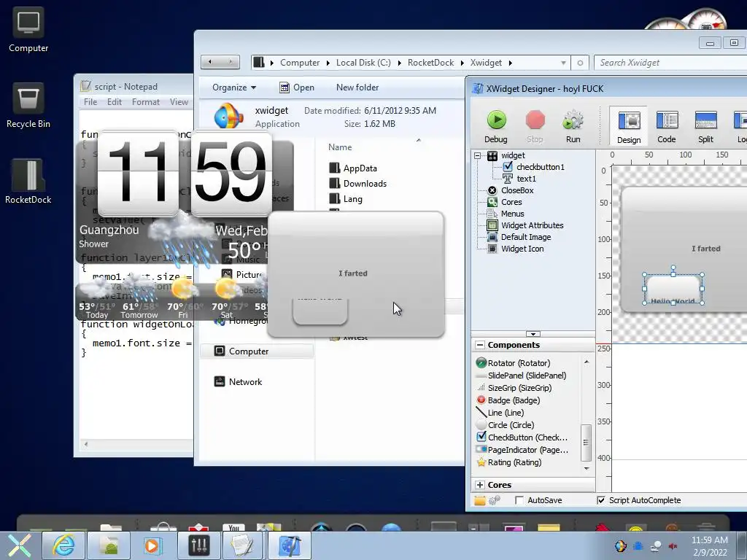Click the components list scroll-up arrow
The width and height of the screenshot is (747, 560).
coord(587,362)
